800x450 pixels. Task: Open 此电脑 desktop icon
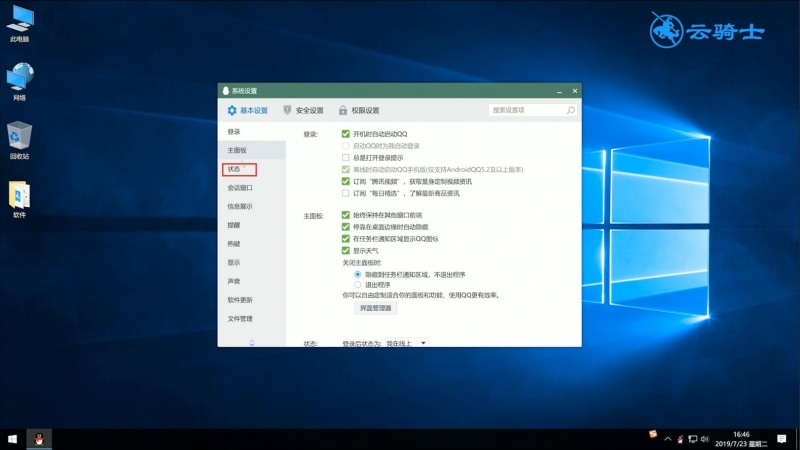pos(19,23)
